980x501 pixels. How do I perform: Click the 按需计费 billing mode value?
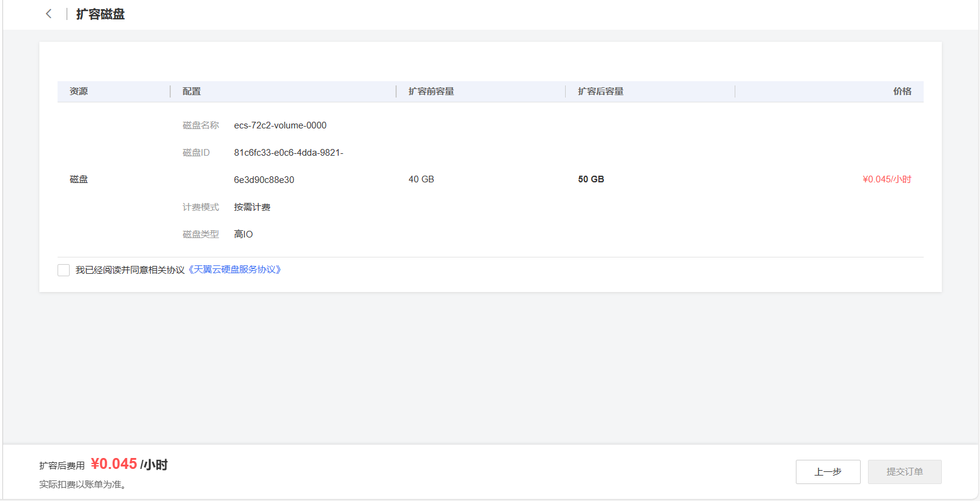pyautogui.click(x=252, y=207)
